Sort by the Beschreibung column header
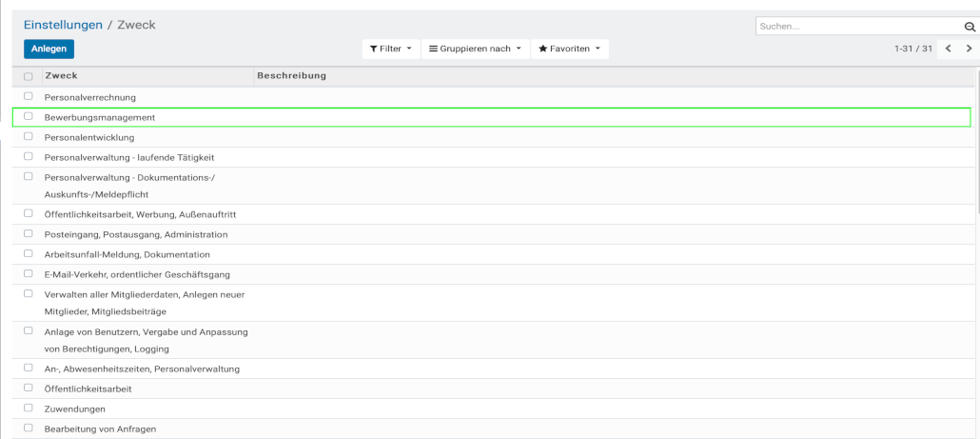The width and height of the screenshot is (980, 439). [291, 75]
